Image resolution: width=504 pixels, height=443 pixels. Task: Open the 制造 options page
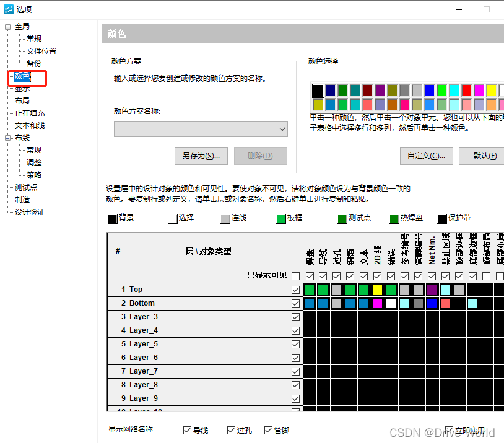[22, 200]
